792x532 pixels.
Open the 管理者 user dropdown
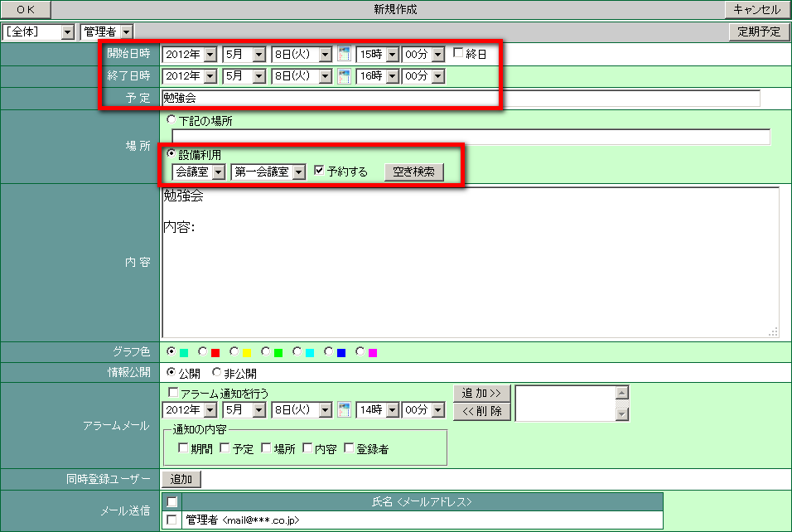(x=107, y=31)
